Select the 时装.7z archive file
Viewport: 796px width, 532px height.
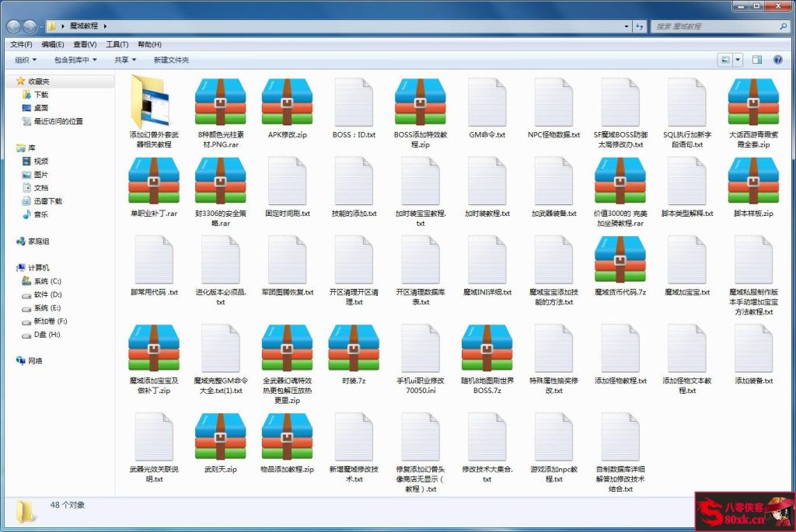354,349
